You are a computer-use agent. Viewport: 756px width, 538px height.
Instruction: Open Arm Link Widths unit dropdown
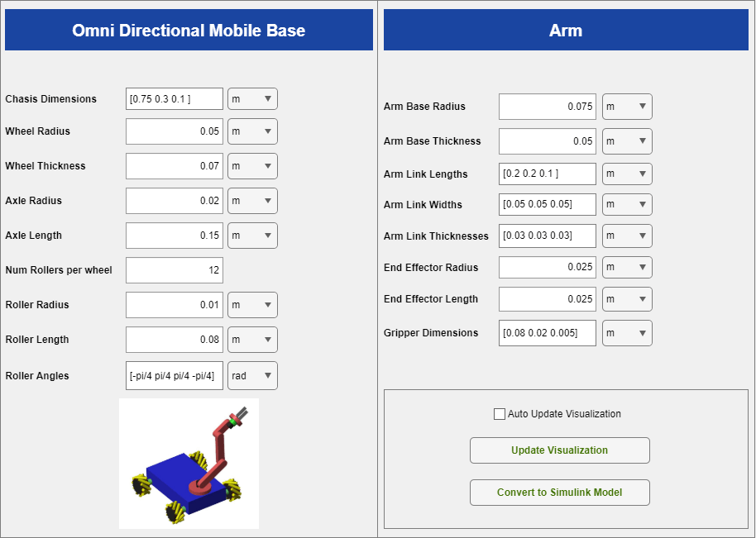tap(627, 204)
